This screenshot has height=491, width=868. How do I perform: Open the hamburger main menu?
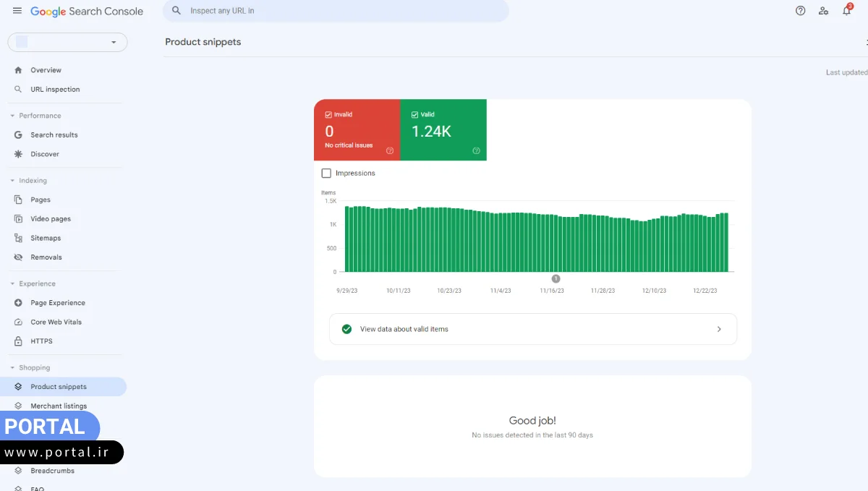(x=17, y=11)
